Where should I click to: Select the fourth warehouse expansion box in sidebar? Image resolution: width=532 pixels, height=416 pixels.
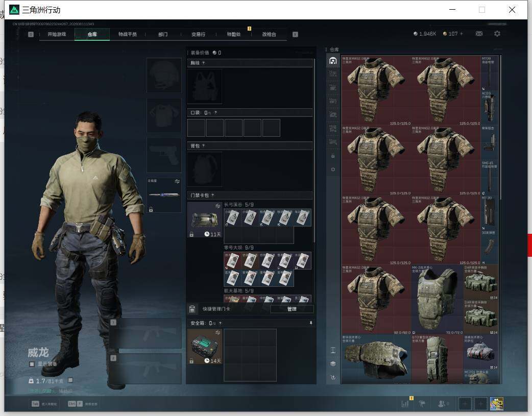point(333,115)
